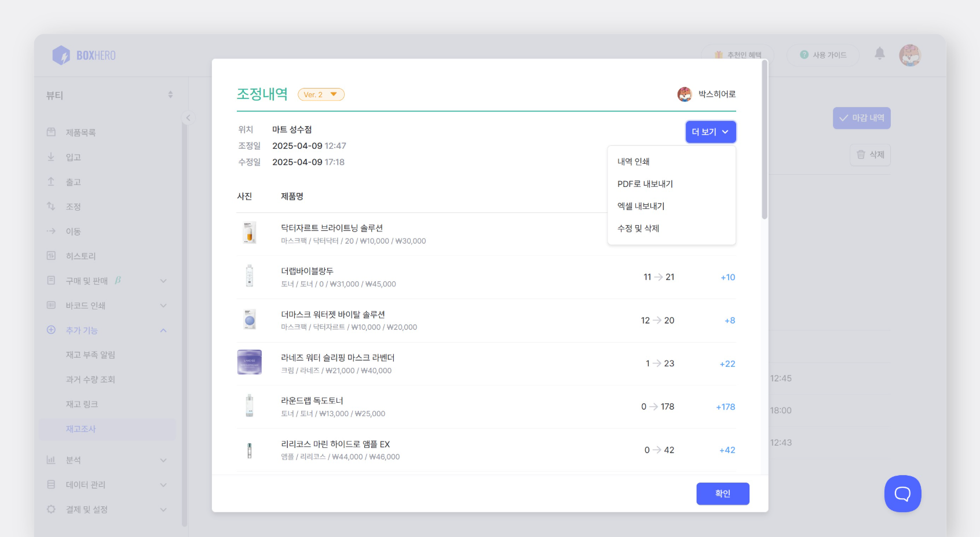Click the 결제 및 설정 gear icon
980x537 pixels.
[51, 509]
